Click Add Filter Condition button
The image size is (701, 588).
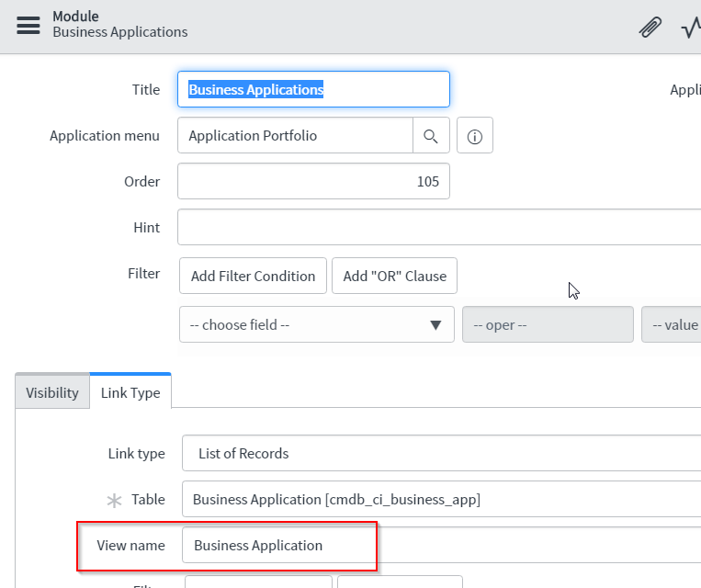(x=253, y=276)
